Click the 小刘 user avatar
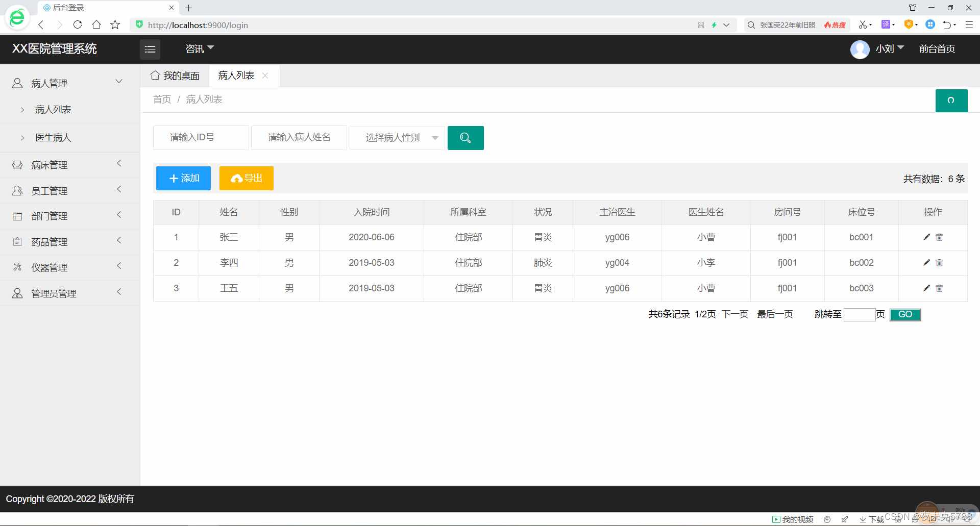This screenshot has width=980, height=526. tap(860, 49)
